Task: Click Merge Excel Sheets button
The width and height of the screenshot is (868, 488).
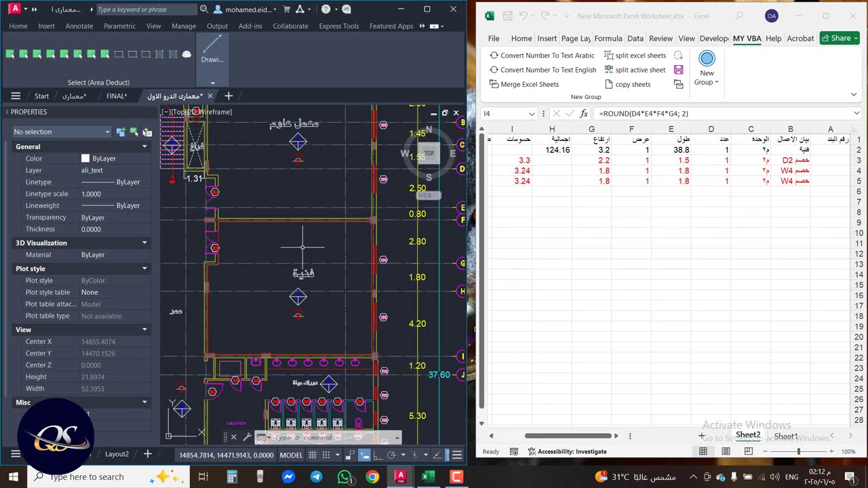Action: (524, 85)
